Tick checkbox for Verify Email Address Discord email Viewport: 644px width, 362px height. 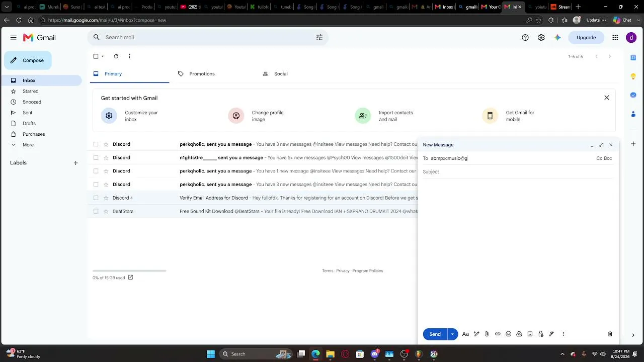[96, 198]
